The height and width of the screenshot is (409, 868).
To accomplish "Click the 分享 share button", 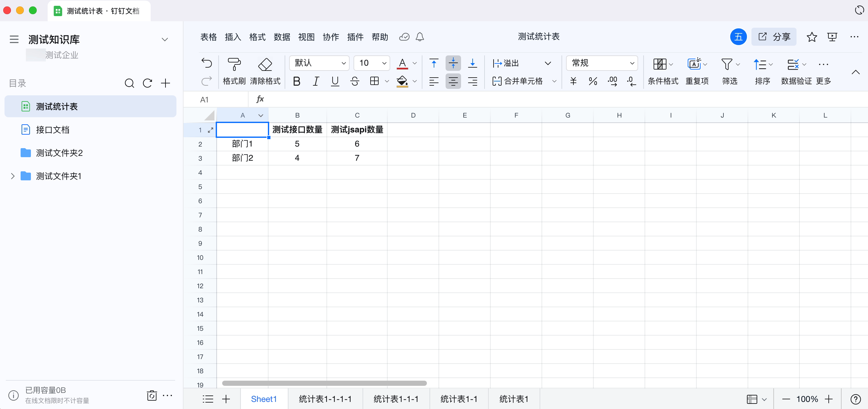I will point(774,37).
